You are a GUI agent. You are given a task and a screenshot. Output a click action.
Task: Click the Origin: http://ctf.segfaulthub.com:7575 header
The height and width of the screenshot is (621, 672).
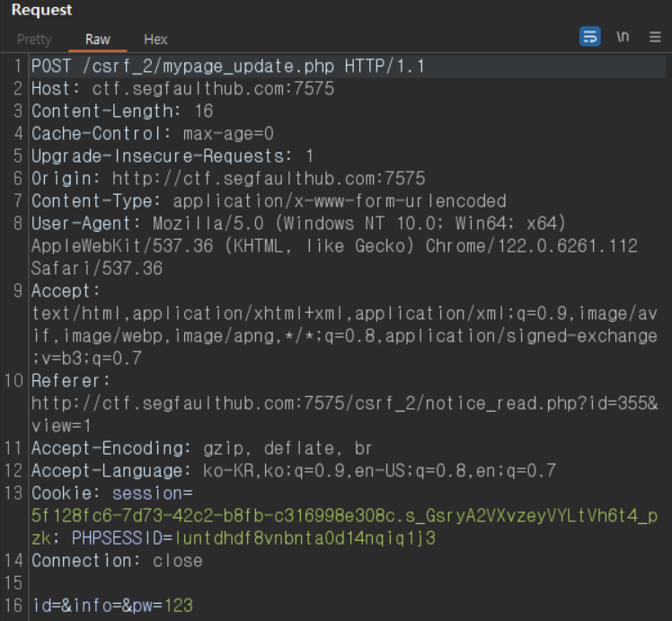point(228,179)
